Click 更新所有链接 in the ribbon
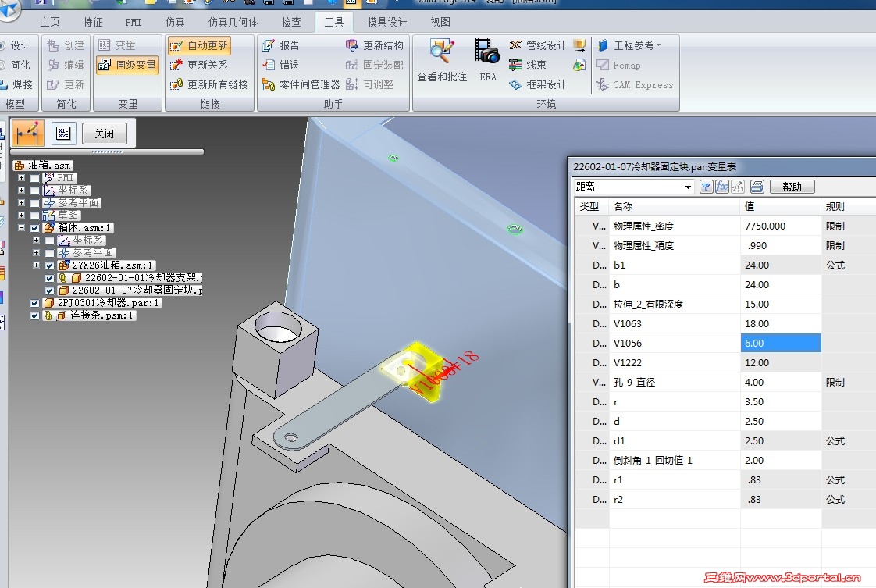This screenshot has width=876, height=588. [208, 84]
